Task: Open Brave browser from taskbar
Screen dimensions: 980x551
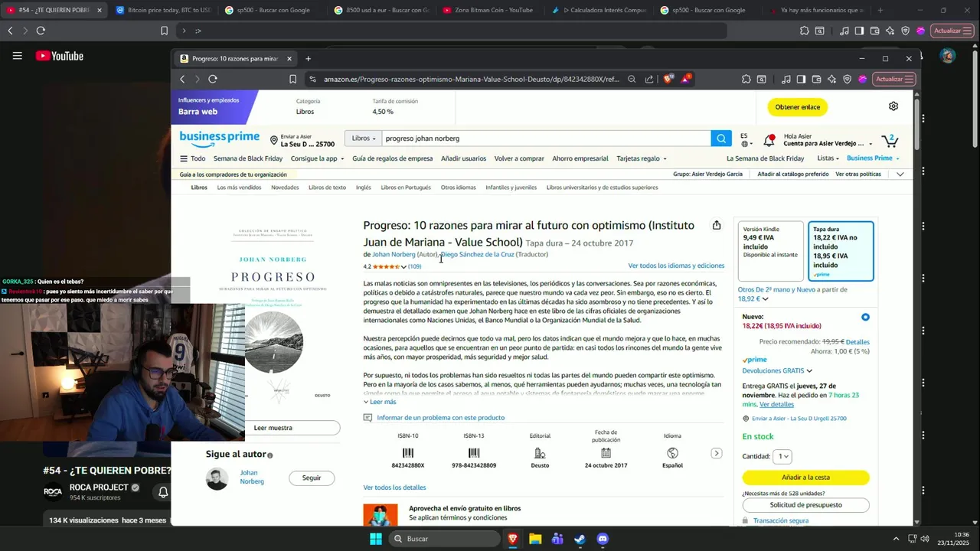Action: click(513, 539)
